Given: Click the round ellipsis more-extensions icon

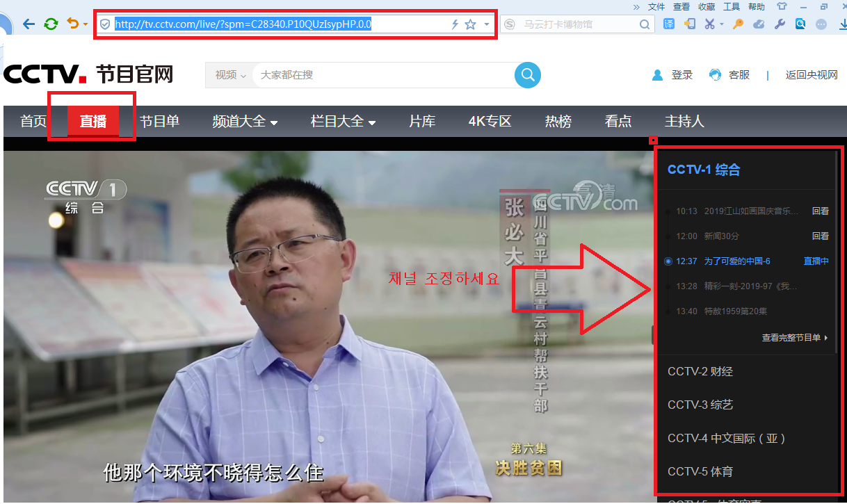Looking at the screenshot, I should click(821, 24).
